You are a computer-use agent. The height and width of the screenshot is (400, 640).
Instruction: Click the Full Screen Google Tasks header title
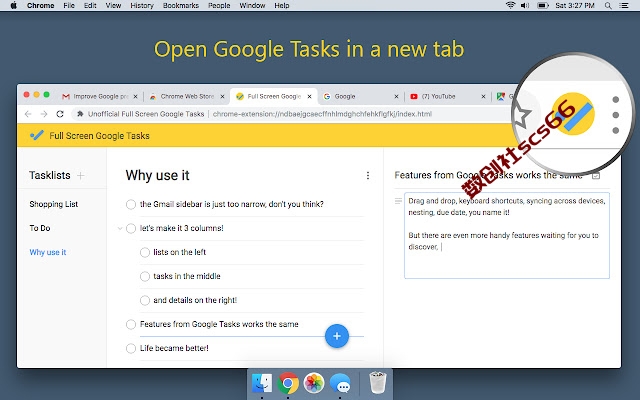[x=99, y=136]
